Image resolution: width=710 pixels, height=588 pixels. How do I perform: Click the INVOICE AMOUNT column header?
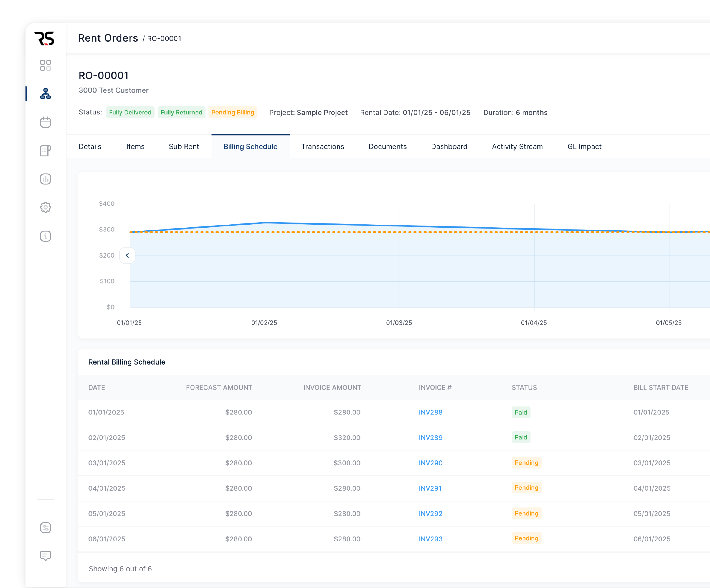pos(332,388)
